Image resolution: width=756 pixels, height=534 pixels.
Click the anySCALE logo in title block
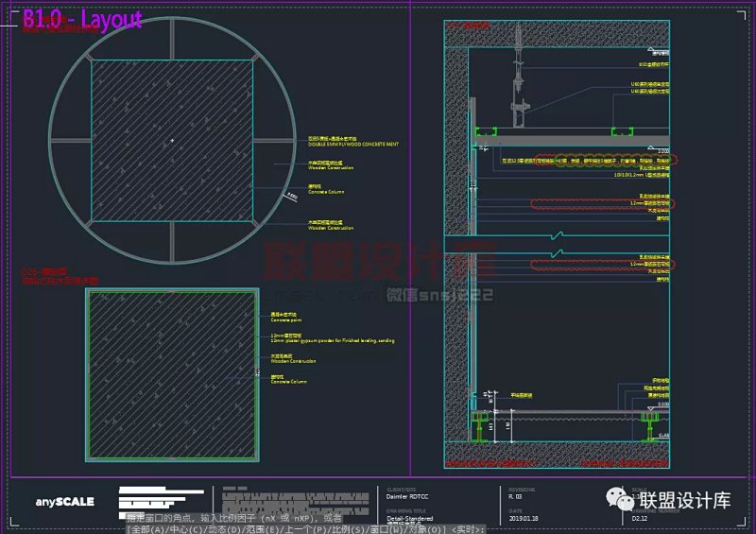65,501
